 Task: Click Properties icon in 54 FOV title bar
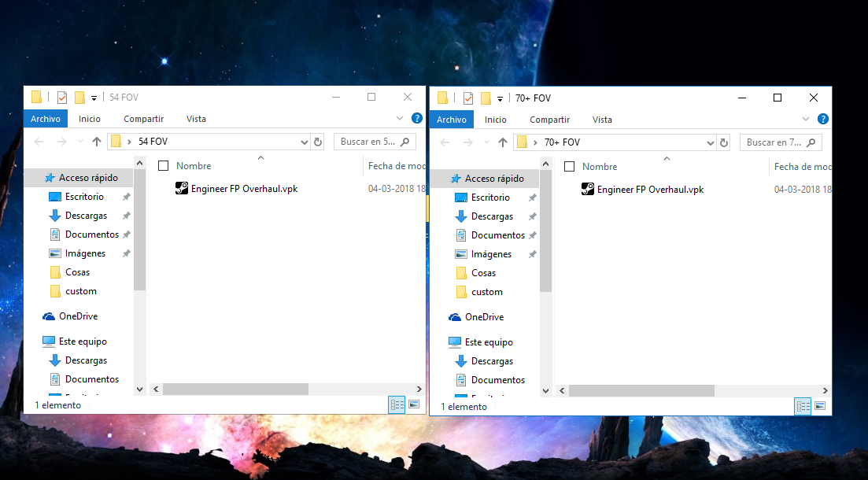(62, 98)
